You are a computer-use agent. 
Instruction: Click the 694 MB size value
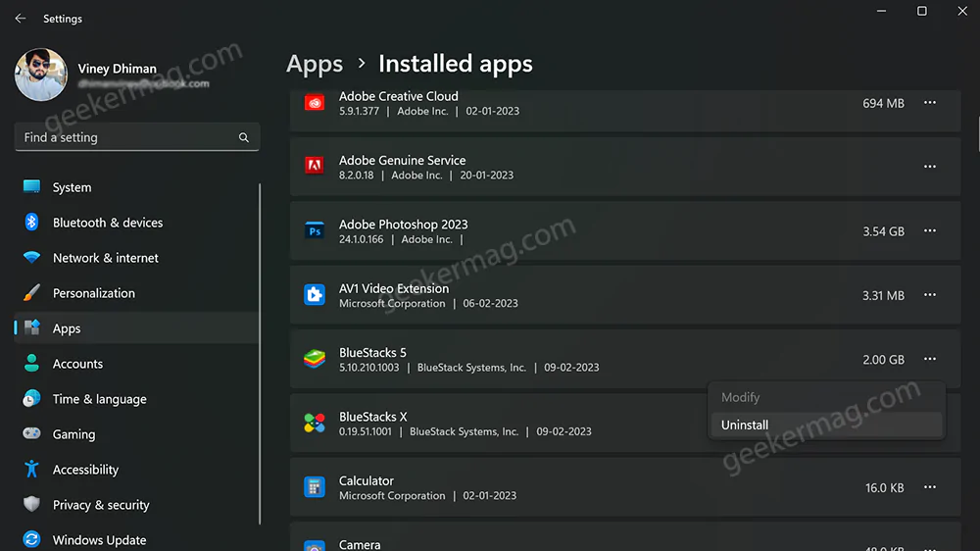pyautogui.click(x=883, y=103)
